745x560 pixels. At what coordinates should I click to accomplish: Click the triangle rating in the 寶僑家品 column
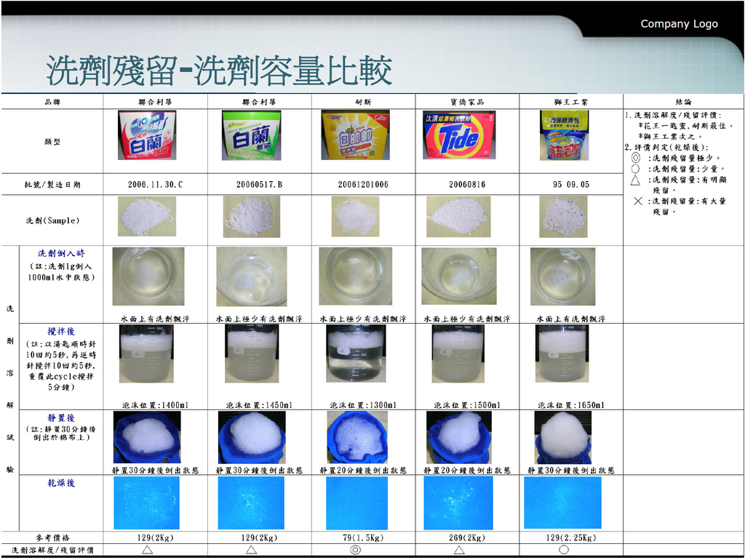pos(459,550)
